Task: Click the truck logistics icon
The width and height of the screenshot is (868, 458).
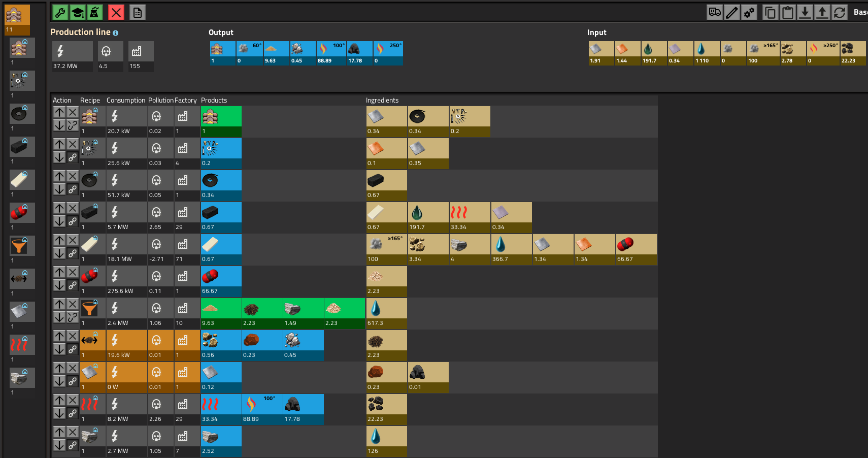Action: pos(715,13)
